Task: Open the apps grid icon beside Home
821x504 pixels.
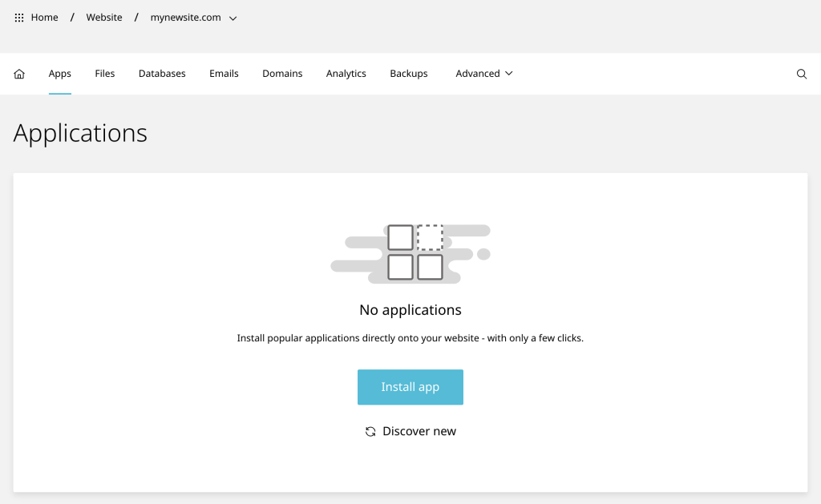Action: tap(19, 18)
